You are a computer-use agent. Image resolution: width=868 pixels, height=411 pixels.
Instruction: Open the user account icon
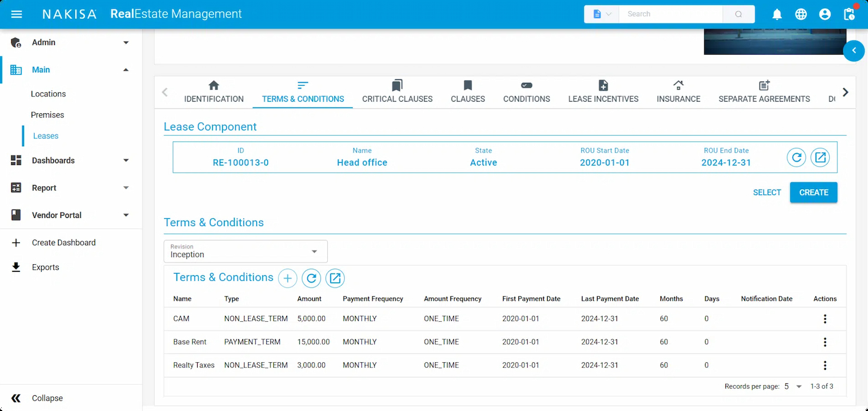825,14
